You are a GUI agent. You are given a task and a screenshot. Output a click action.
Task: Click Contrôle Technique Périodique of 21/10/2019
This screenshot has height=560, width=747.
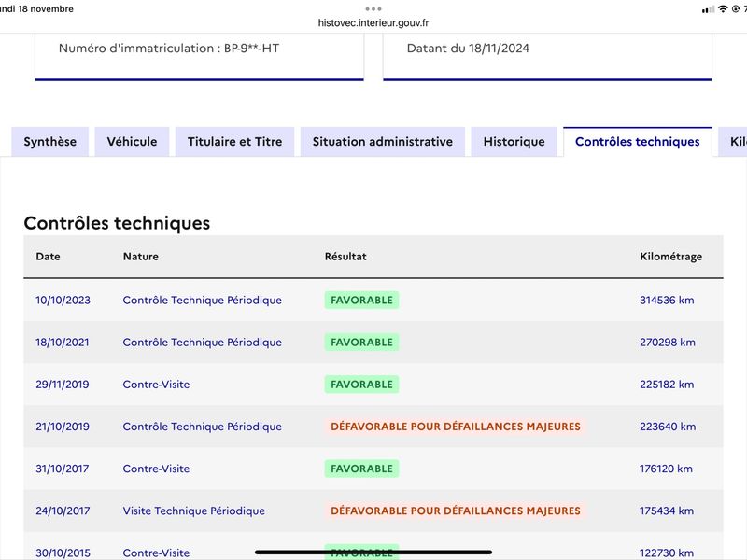tap(202, 427)
